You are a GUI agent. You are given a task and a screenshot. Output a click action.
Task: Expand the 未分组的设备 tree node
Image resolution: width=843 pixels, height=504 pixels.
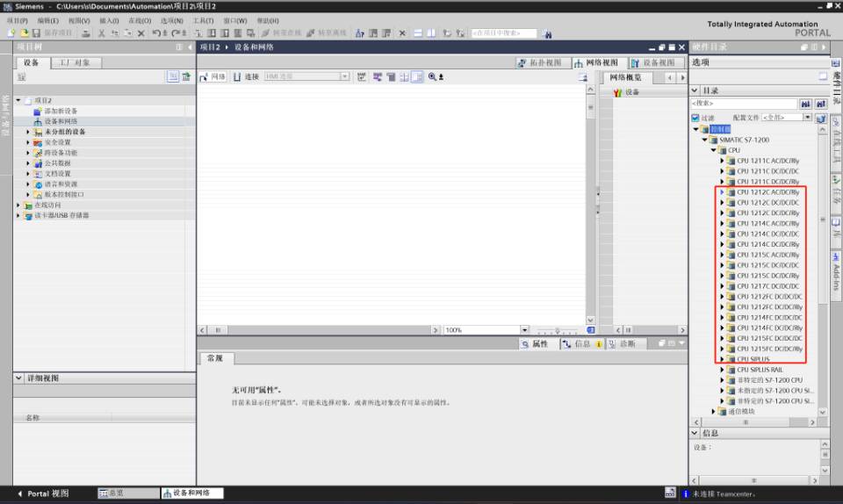pos(28,132)
